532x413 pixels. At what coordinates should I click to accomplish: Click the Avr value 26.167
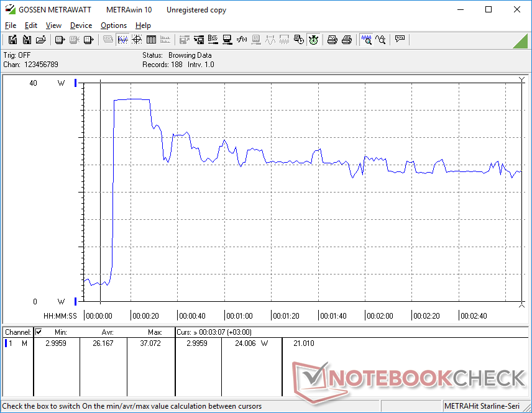pyautogui.click(x=103, y=343)
